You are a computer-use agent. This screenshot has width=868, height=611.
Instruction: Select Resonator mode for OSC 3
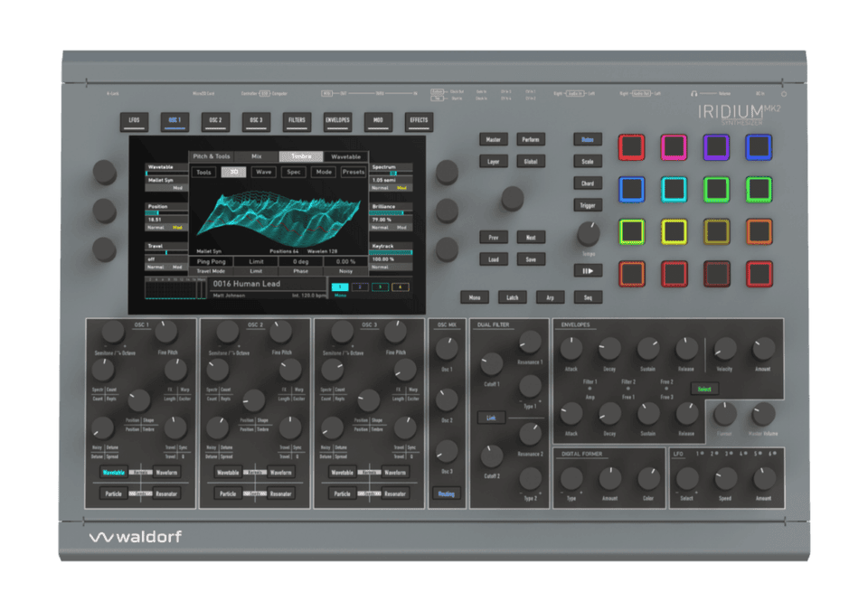(395, 493)
